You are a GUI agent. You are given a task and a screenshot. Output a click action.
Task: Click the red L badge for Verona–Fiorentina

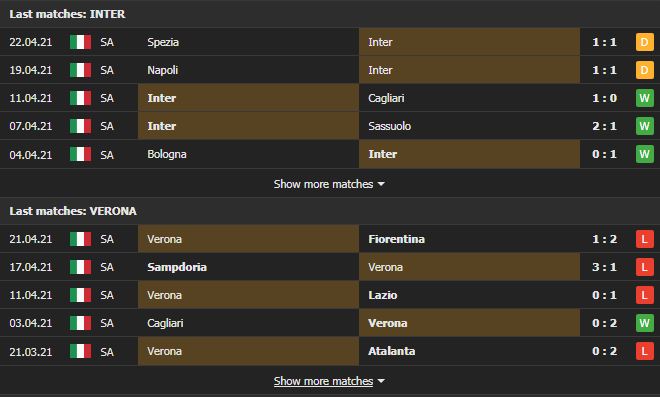[x=644, y=239]
